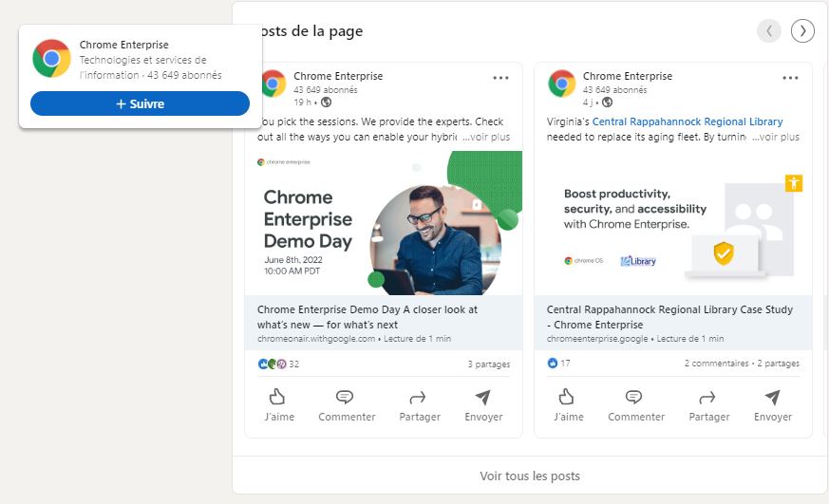Share the Library case study post
The width and height of the screenshot is (829, 504).
coord(708,405)
